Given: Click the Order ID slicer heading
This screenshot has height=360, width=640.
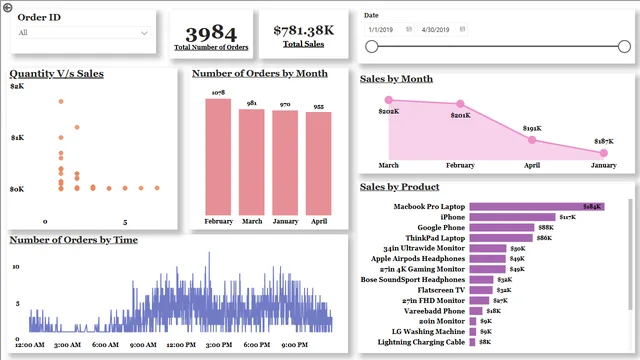Looking at the screenshot, I should click(x=39, y=17).
